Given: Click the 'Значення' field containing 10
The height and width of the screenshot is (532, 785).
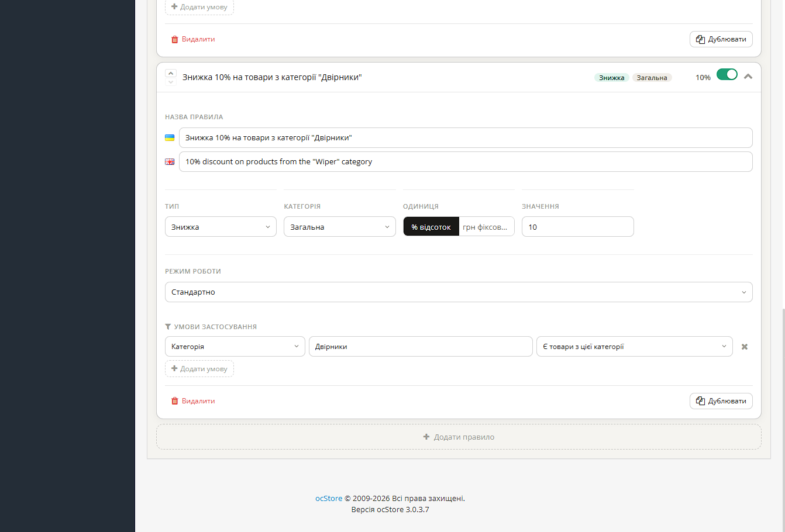Looking at the screenshot, I should (578, 227).
